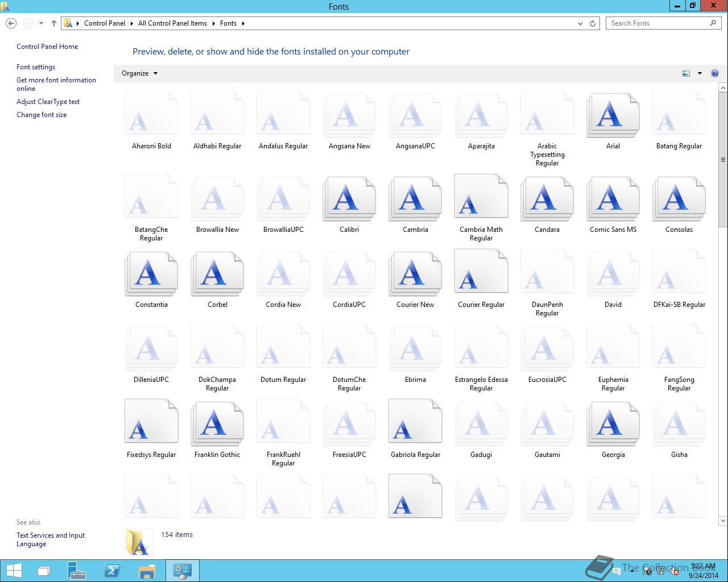The image size is (728, 582).
Task: Select the Fixedsys Regular font icon
Action: tap(151, 422)
